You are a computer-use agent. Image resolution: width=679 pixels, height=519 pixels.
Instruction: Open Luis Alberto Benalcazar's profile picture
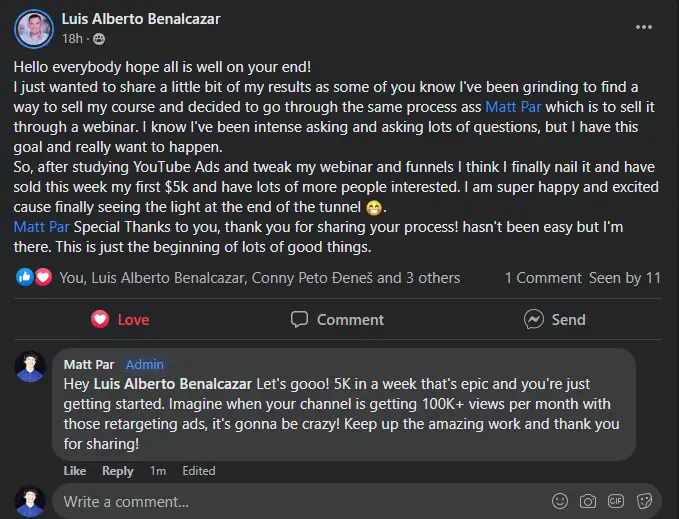pyautogui.click(x=33, y=28)
